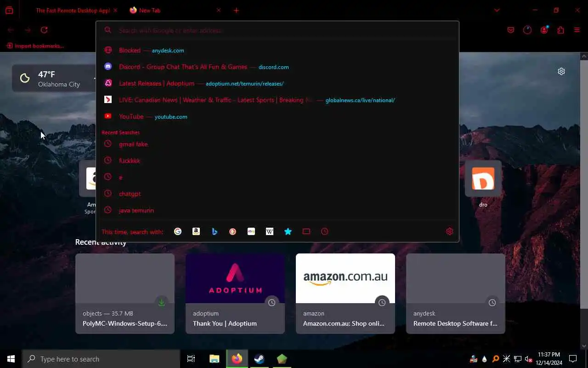Reload the current page
Screen dimensions: 588x368
pos(44,30)
